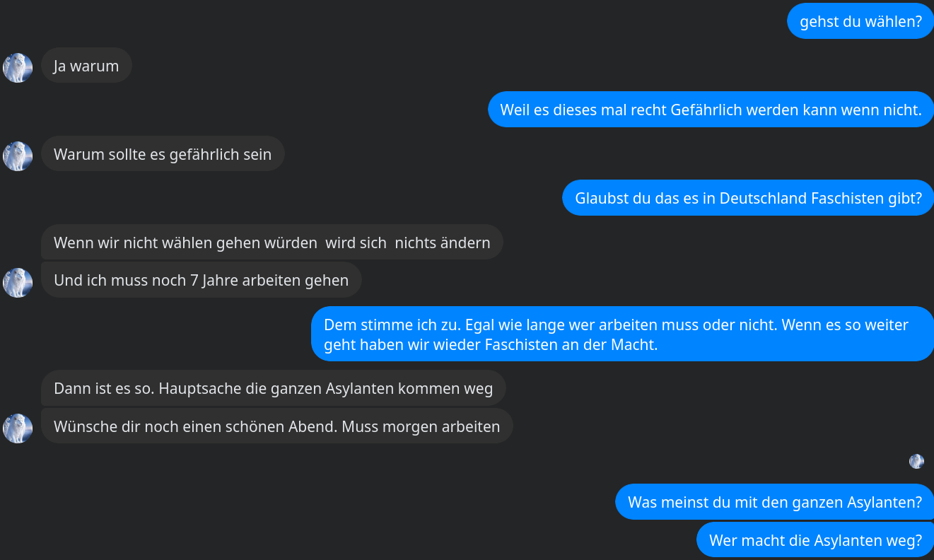Select the 'Ja warum' message bubble
The width and height of the screenshot is (934, 560).
click(x=86, y=66)
